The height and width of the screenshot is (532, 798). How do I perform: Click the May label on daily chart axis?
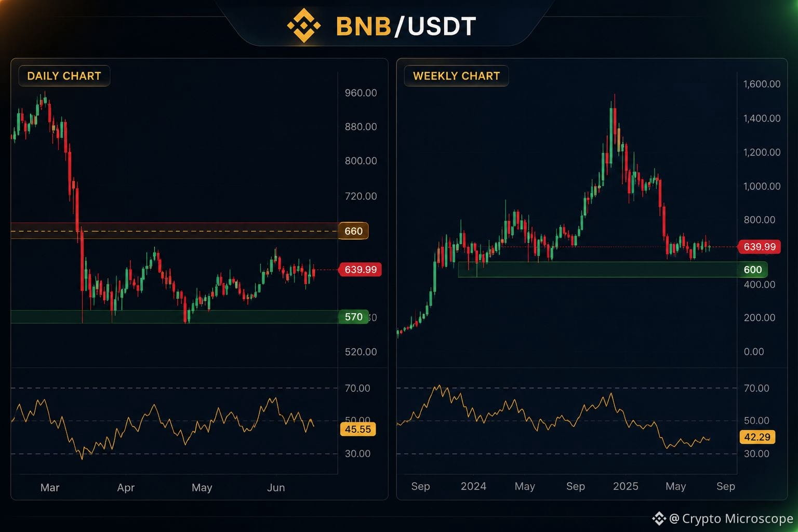[202, 487]
